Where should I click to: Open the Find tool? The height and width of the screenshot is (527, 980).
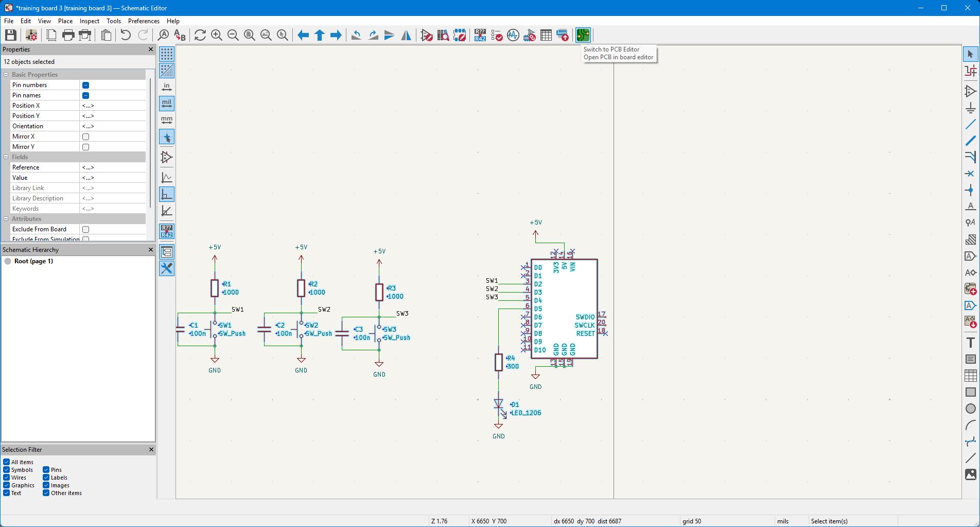pyautogui.click(x=163, y=35)
